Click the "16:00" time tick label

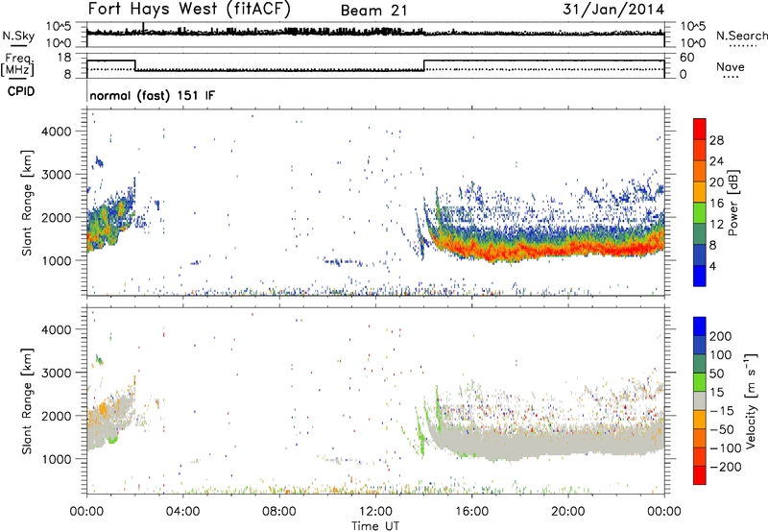[x=471, y=512]
